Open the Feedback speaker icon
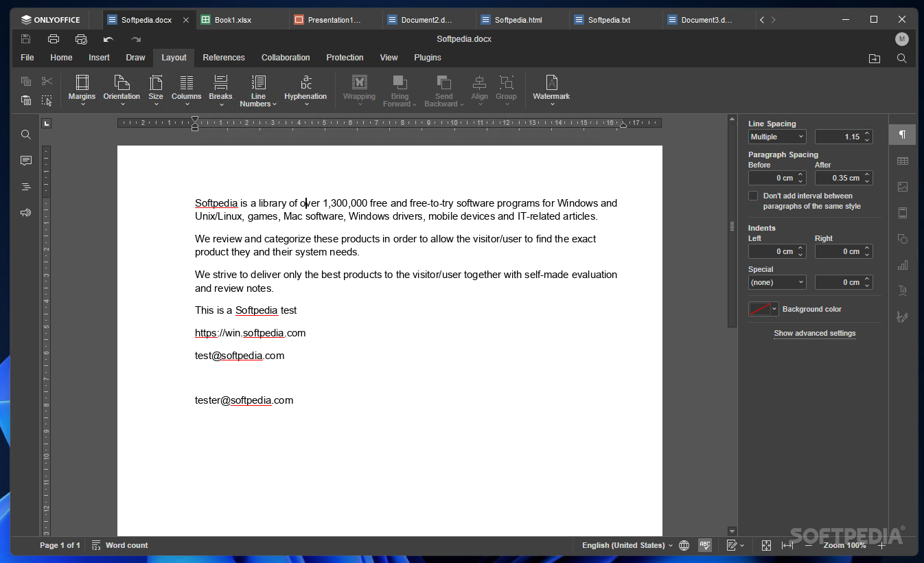Viewport: 924px width, 563px height. [26, 213]
